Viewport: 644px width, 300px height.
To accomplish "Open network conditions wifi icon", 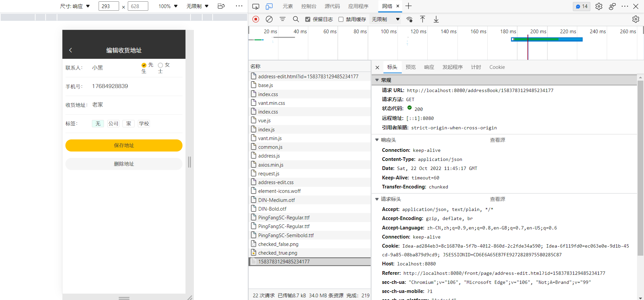I will click(409, 19).
